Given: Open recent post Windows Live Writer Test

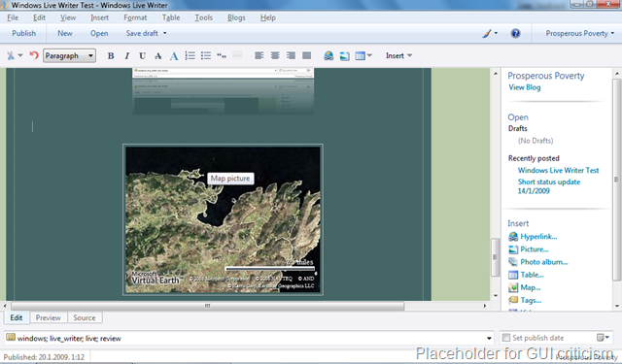Looking at the screenshot, I should point(559,170).
